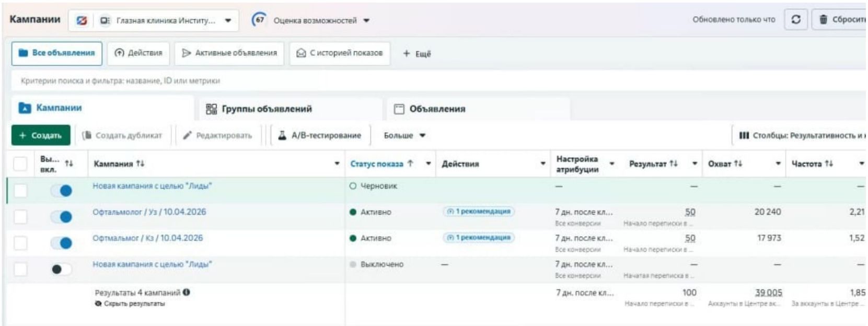Click Обновлено только что text
868x326 pixels.
pyautogui.click(x=734, y=20)
